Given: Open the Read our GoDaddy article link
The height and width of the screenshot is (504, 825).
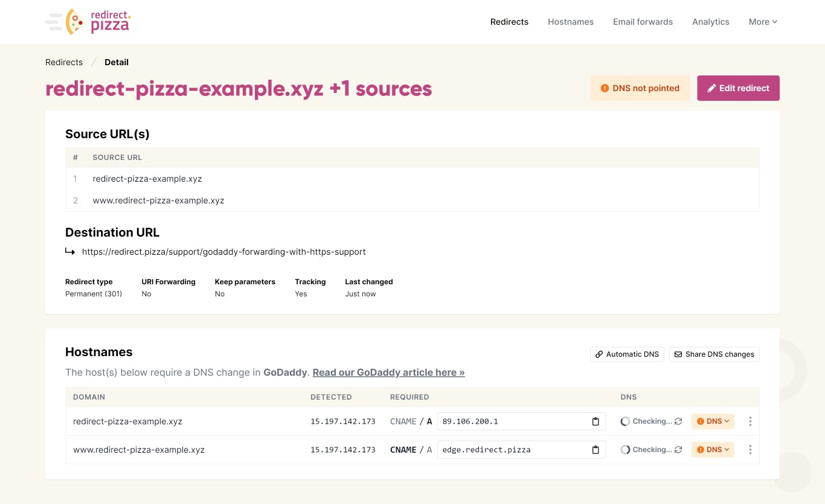Looking at the screenshot, I should pos(388,372).
